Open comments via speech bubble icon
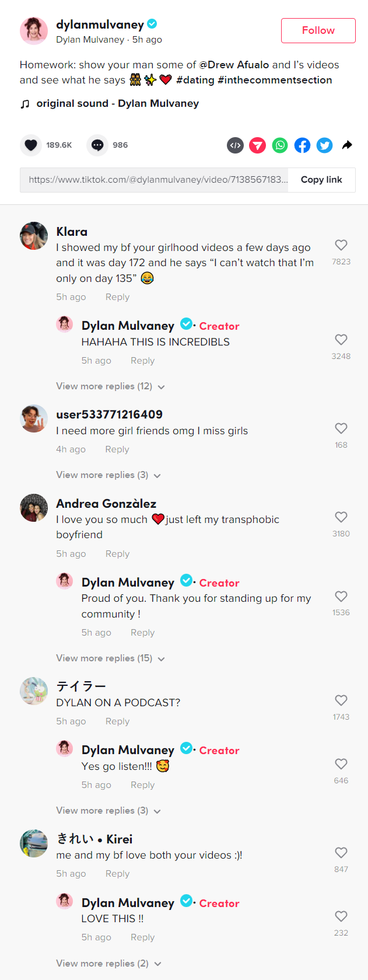This screenshot has width=368, height=980. coord(97,145)
